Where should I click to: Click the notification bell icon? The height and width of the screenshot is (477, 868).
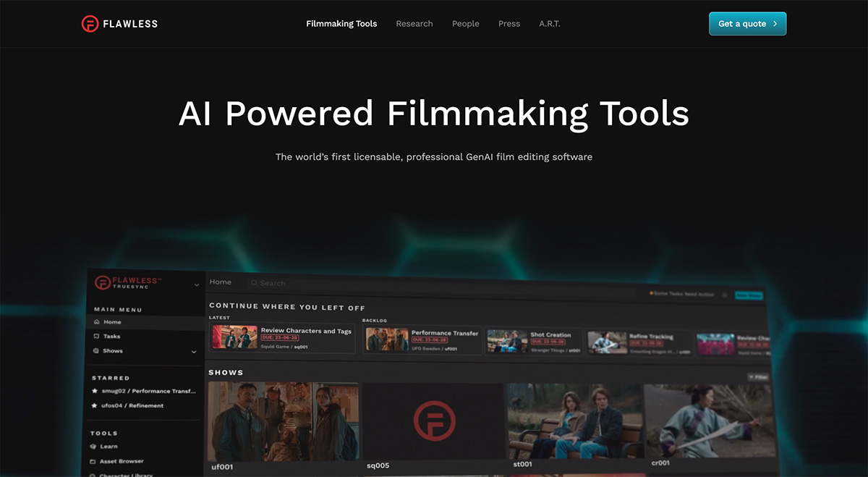coord(725,295)
